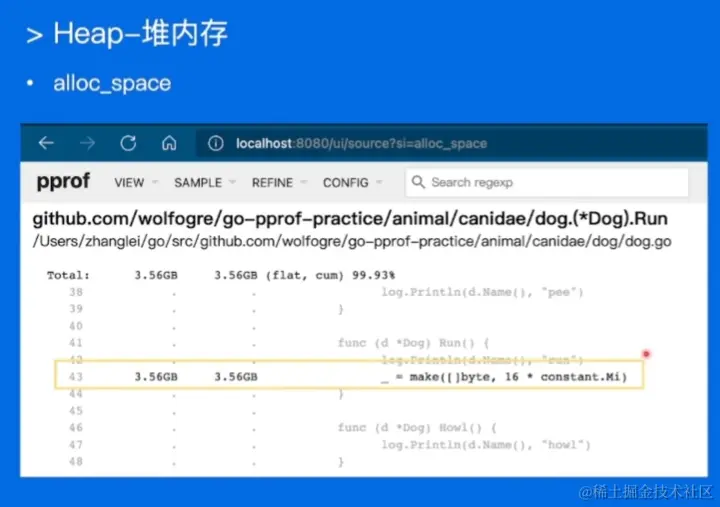
Task: Click the alloc_space bullet text
Action: point(112,84)
